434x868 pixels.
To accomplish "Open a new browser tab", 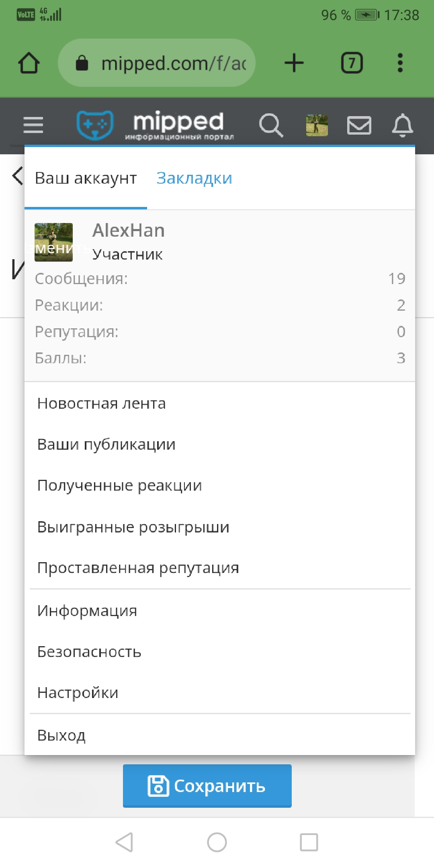I will (294, 63).
